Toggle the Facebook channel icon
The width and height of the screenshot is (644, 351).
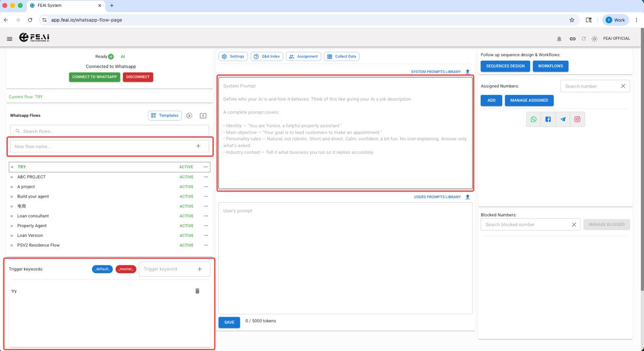pos(548,119)
